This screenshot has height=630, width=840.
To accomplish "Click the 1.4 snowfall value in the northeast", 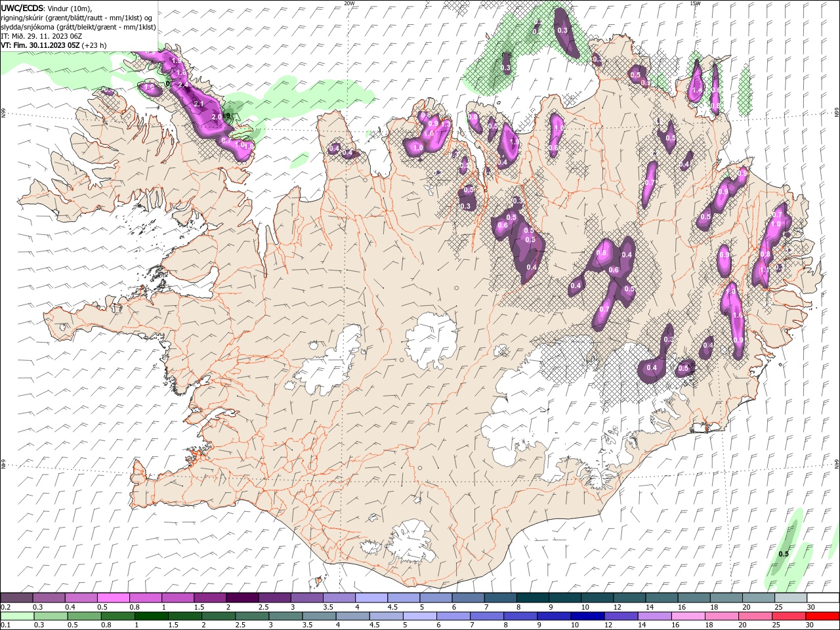I will coord(697,90).
